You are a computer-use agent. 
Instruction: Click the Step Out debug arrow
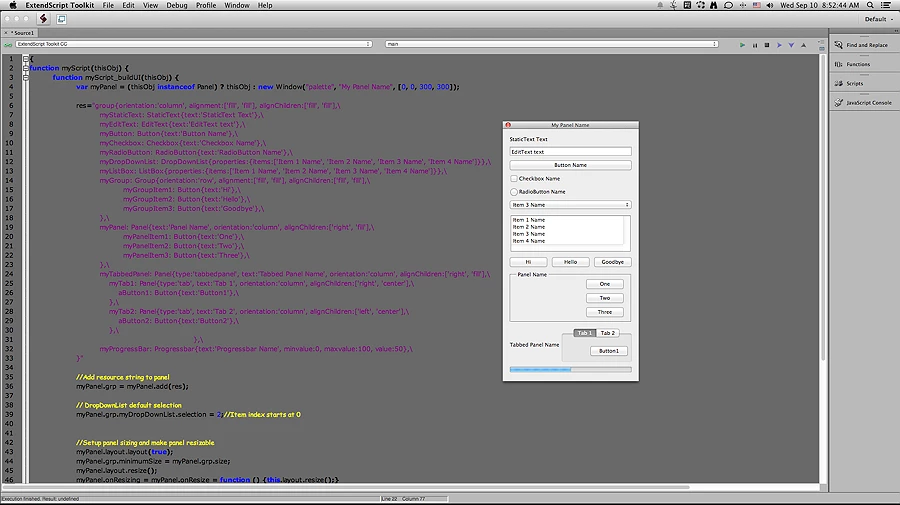point(804,45)
